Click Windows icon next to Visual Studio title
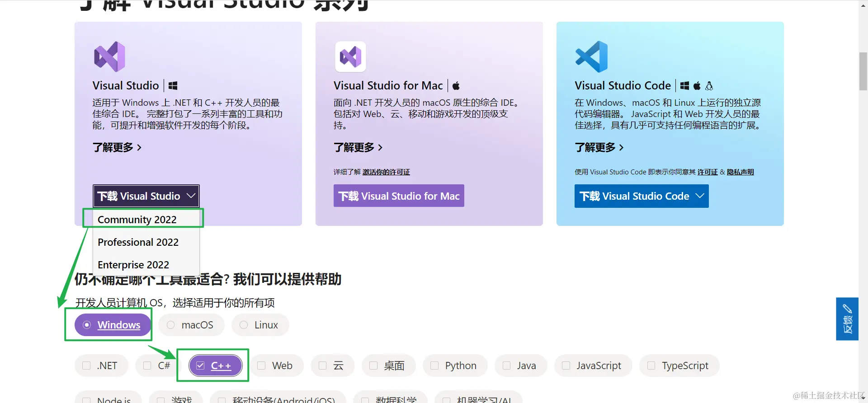Screen dimensions: 868x403 point(173,86)
